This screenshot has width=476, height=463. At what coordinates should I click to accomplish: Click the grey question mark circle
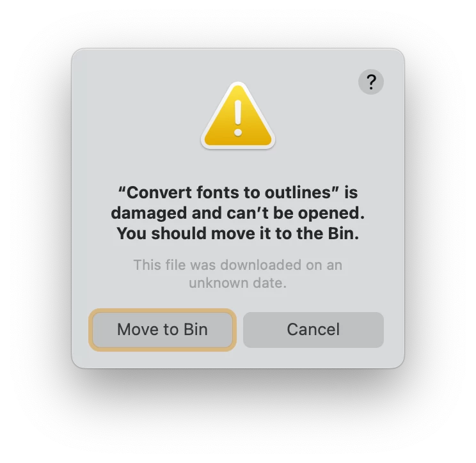pyautogui.click(x=371, y=82)
